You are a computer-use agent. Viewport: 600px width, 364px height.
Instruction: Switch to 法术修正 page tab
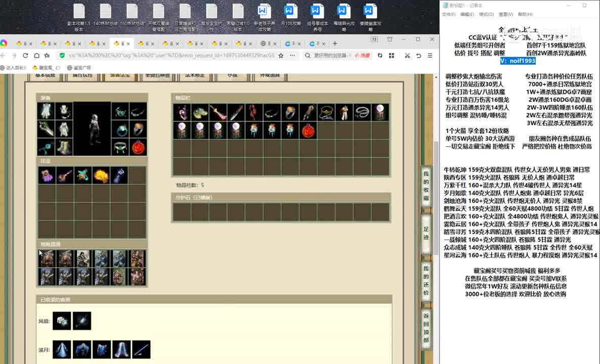click(195, 77)
